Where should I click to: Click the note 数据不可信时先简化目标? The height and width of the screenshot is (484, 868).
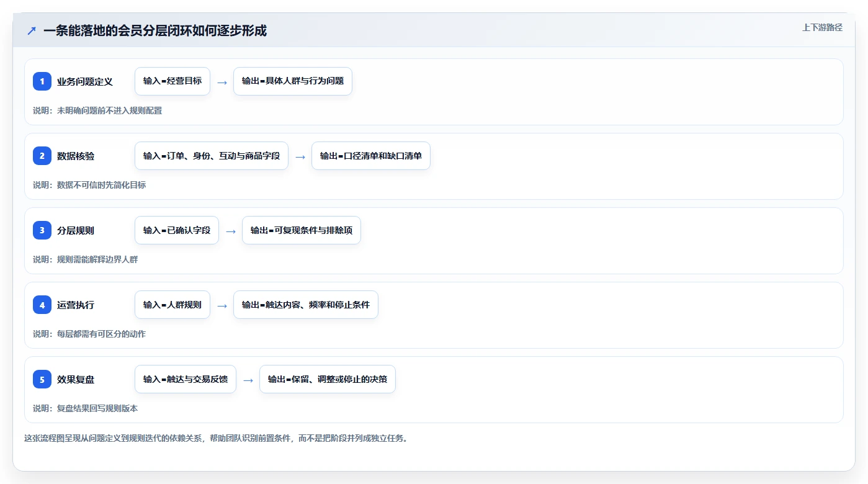click(101, 185)
